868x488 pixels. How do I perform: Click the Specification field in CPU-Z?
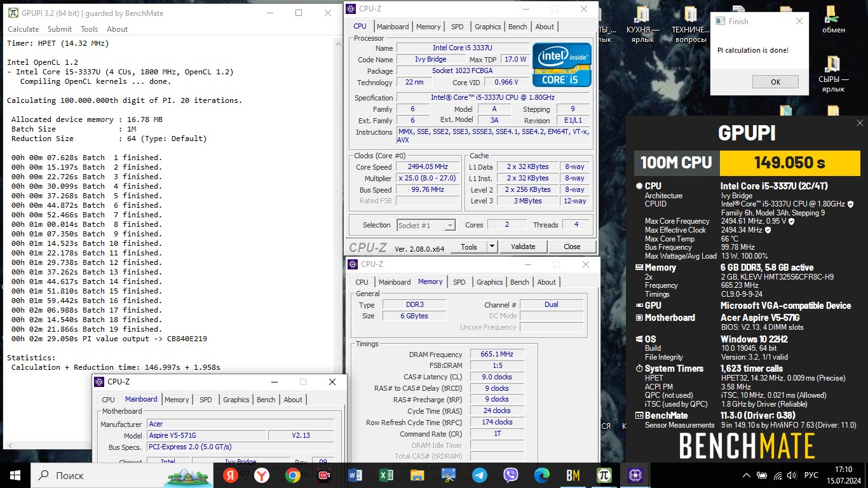click(493, 97)
